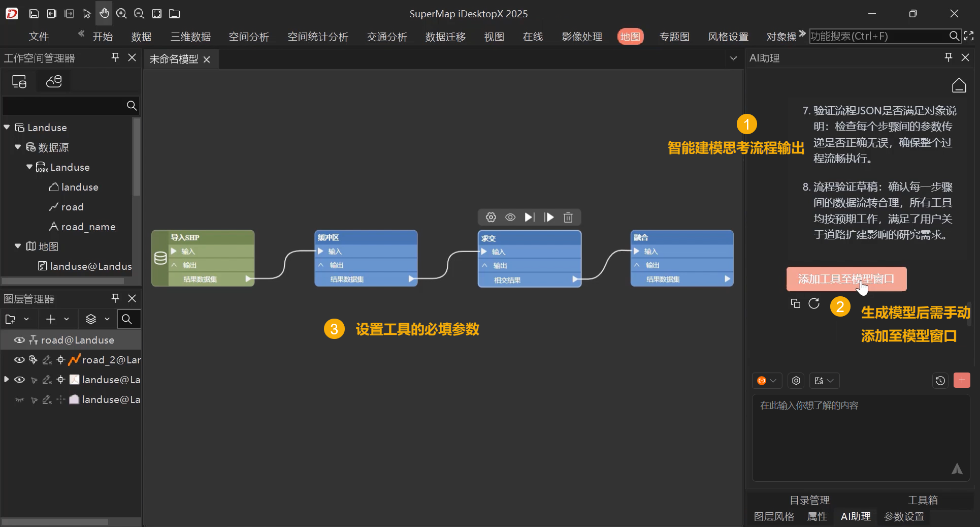Regenerate the AI response with refresh icon
The height and width of the screenshot is (527, 980).
[x=814, y=303]
